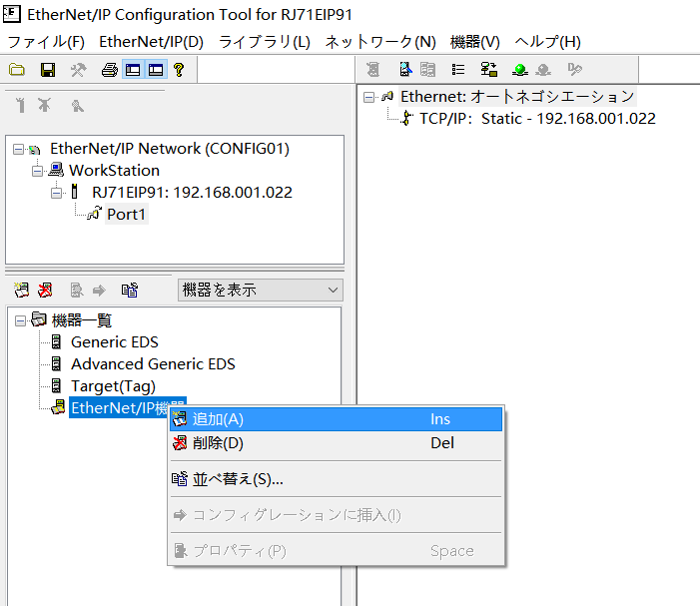This screenshot has height=606, width=700.
Task: Click greyed コンフィグレーションに挿入(I) menu entry
Action: [337, 515]
